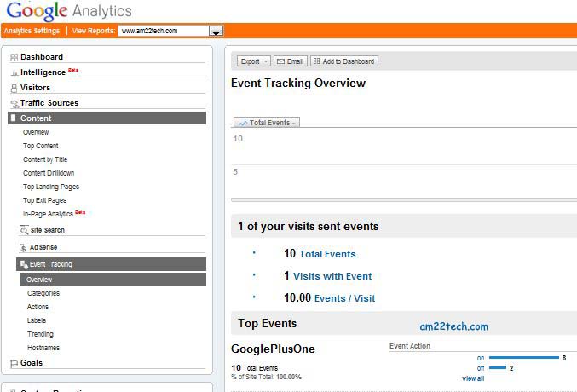The image size is (577, 392).
Task: Click the Add to Dashboard grid icon
Action: (x=316, y=61)
